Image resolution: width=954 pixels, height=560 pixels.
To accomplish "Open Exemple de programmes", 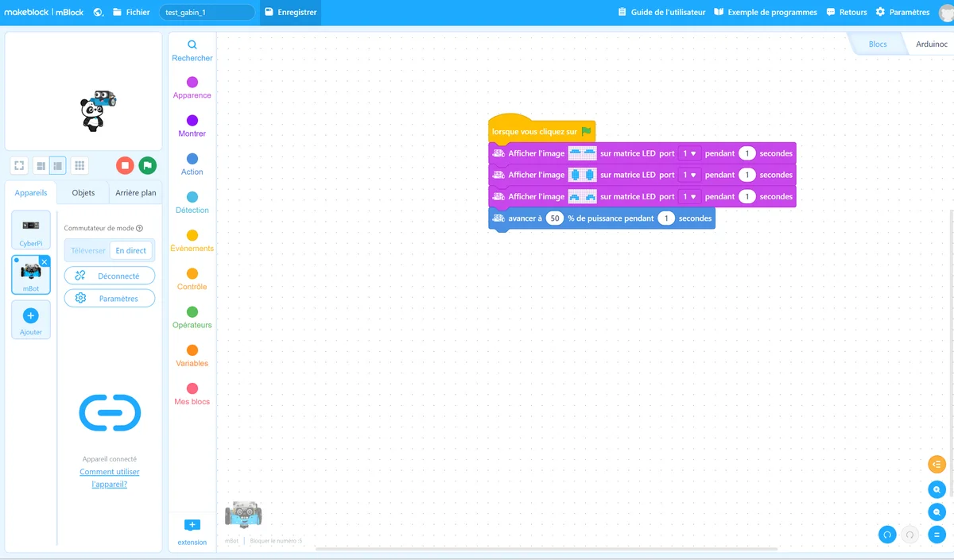I will click(x=766, y=12).
